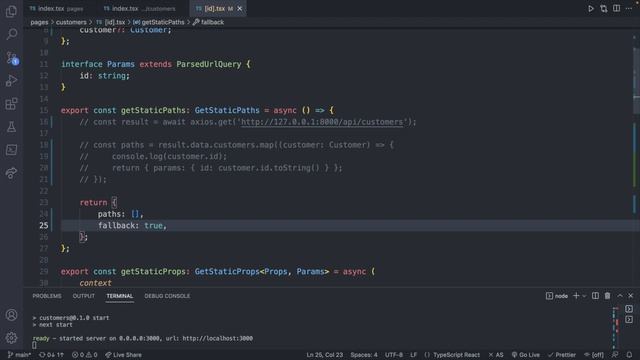Split the editor to the right

[x=616, y=9]
